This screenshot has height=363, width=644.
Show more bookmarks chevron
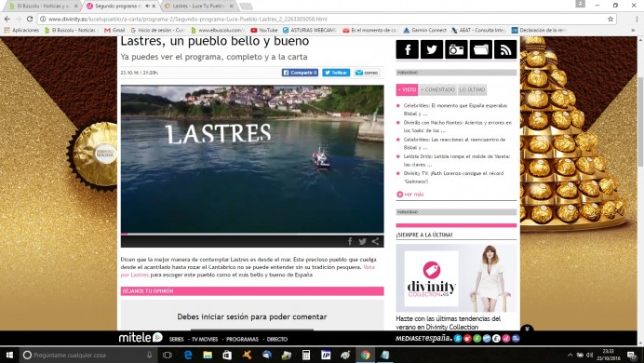[x=633, y=30]
